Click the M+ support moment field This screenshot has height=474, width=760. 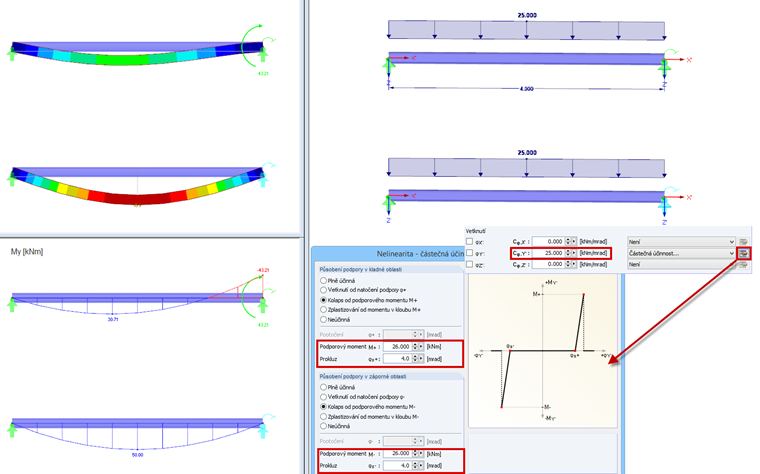[x=397, y=347]
